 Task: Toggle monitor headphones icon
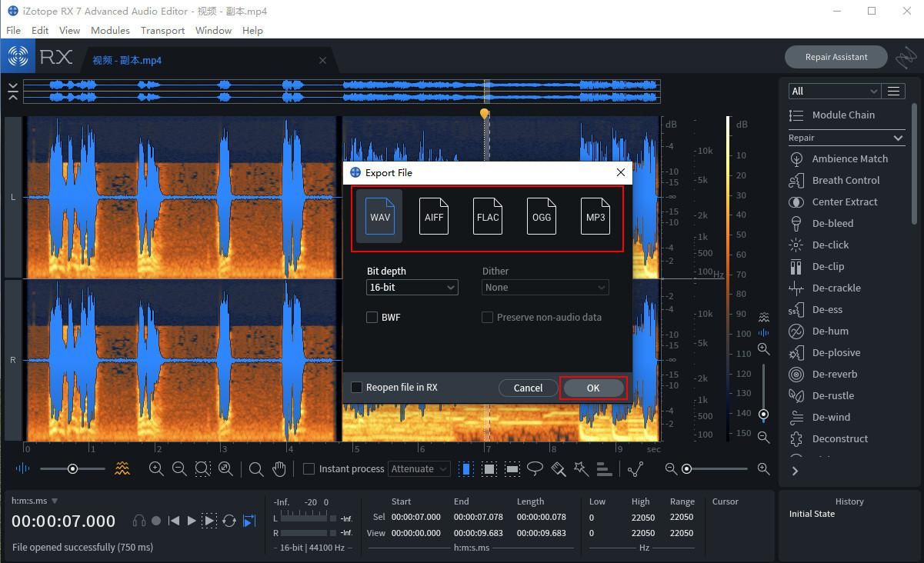139,521
